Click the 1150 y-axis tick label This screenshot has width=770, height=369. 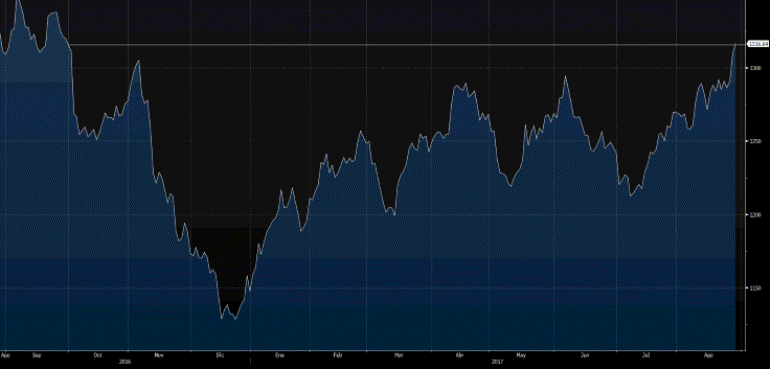tap(755, 288)
